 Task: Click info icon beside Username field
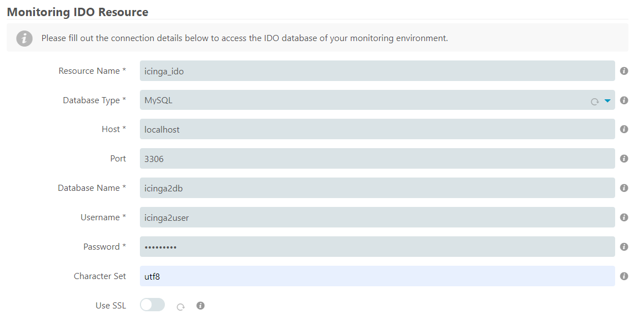624,217
